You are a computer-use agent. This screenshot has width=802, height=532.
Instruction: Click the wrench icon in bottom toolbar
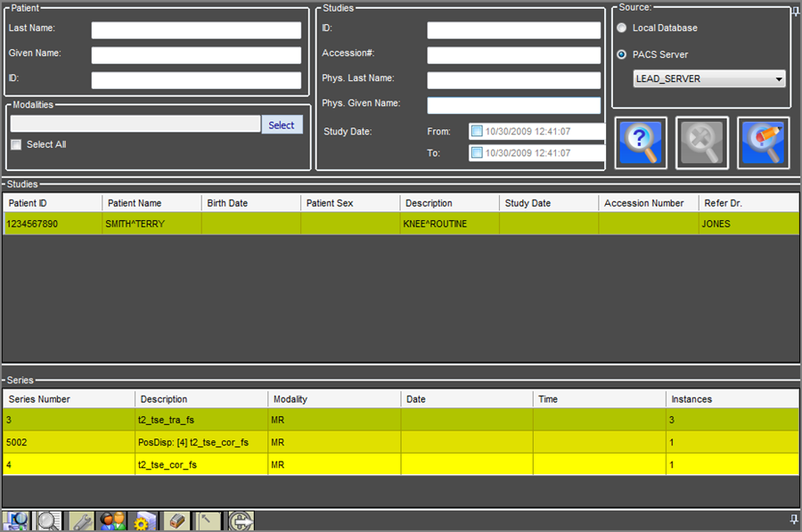click(x=81, y=521)
